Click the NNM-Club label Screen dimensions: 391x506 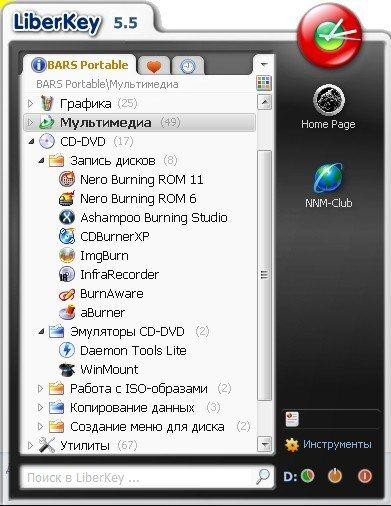pos(328,203)
